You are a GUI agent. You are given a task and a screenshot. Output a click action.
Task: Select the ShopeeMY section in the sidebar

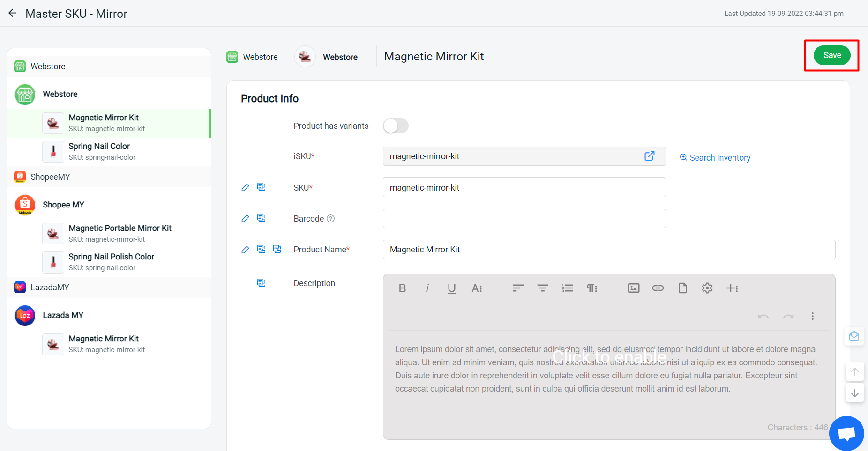click(x=48, y=177)
